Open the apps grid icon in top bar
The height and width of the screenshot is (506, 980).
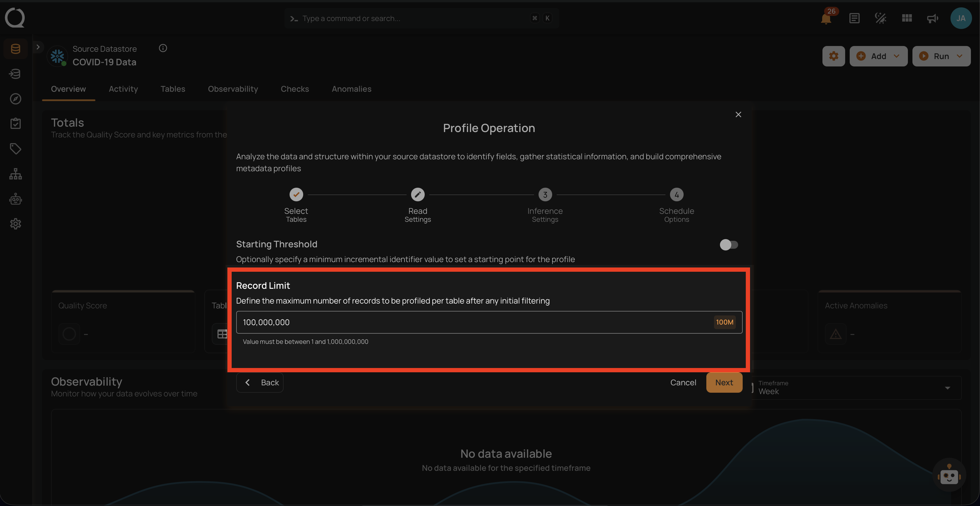[x=906, y=18]
